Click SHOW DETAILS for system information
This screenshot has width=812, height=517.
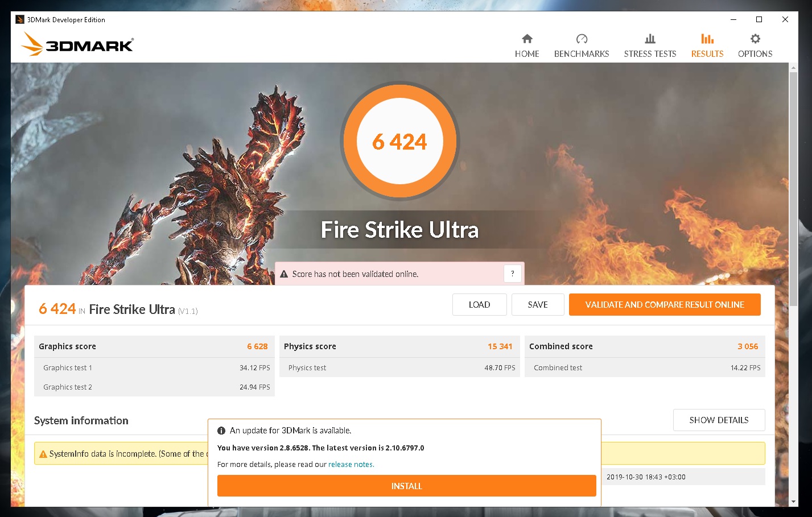click(719, 420)
